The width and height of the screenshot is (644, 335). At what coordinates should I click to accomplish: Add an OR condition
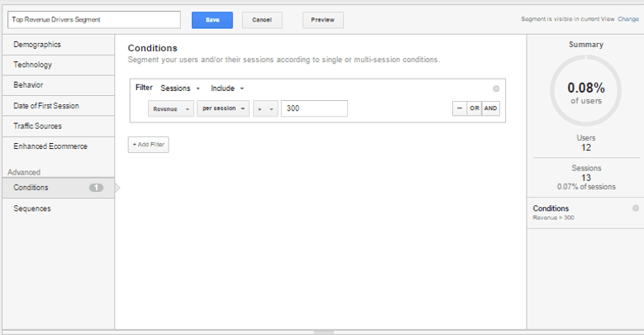click(475, 108)
